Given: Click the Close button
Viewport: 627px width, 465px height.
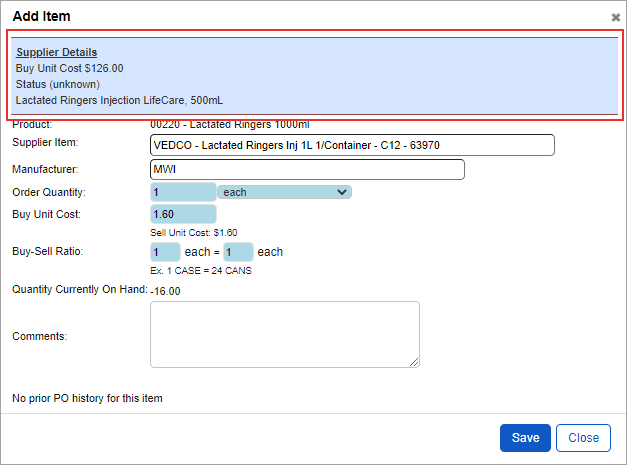Looking at the screenshot, I should tap(583, 438).
